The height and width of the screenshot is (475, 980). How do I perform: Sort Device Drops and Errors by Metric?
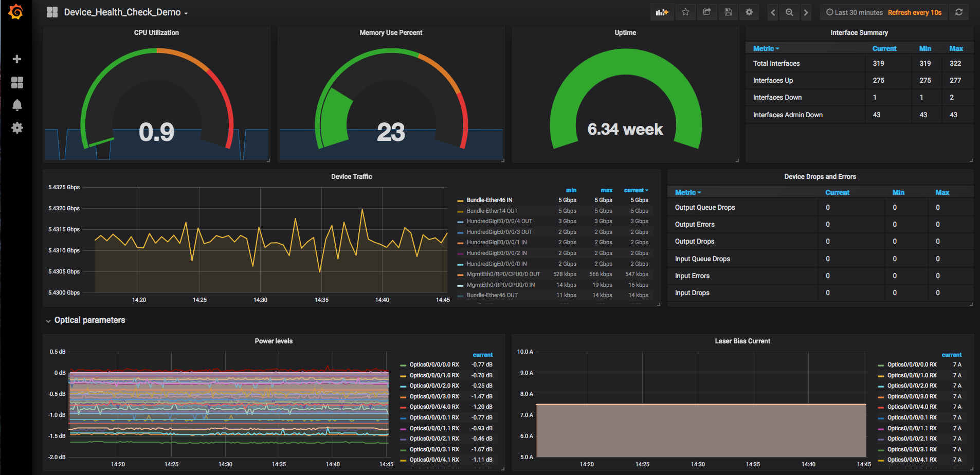(x=688, y=192)
